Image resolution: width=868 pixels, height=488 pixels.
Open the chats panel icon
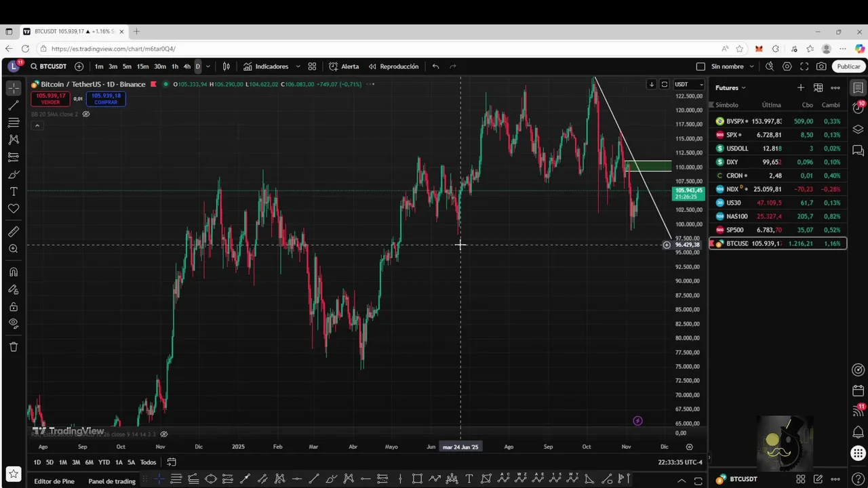(x=858, y=150)
